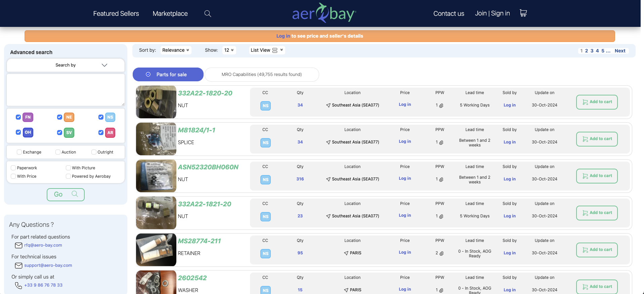Click NS condition badge in Advanced search

tap(110, 117)
